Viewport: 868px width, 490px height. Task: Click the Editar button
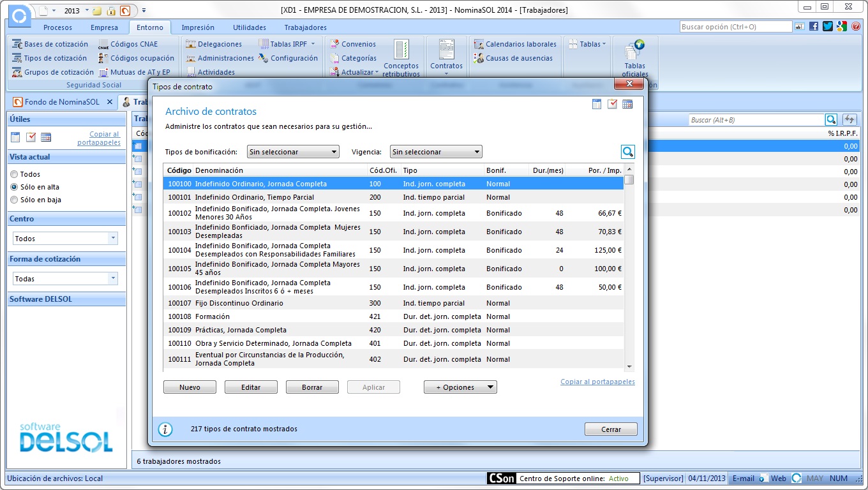(251, 387)
